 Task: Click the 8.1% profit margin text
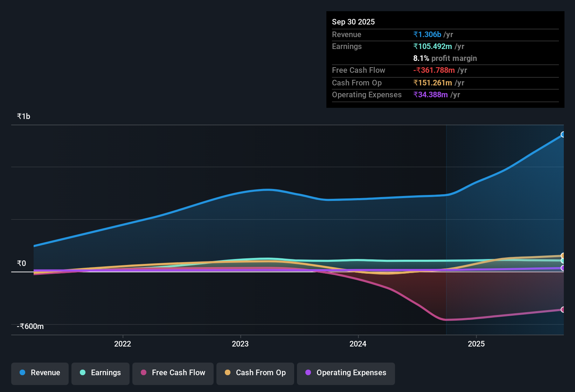tap(445, 58)
